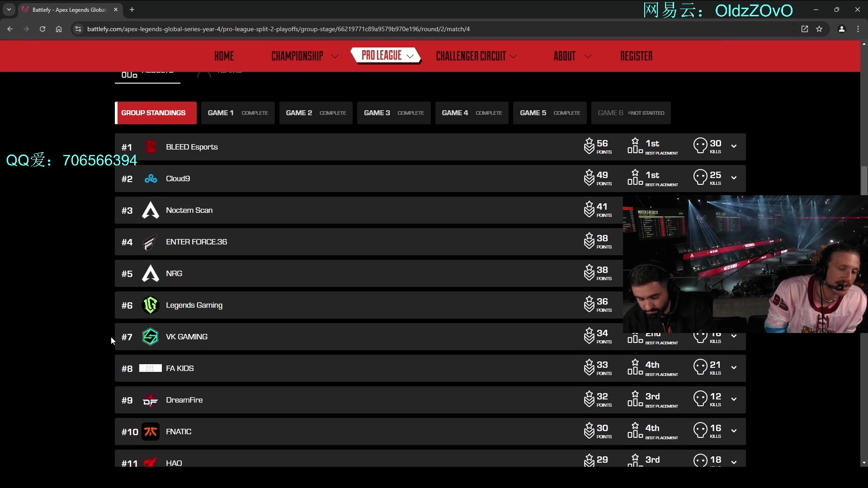Click the VK GAMING team icon
This screenshot has height=488, width=868.
150,337
